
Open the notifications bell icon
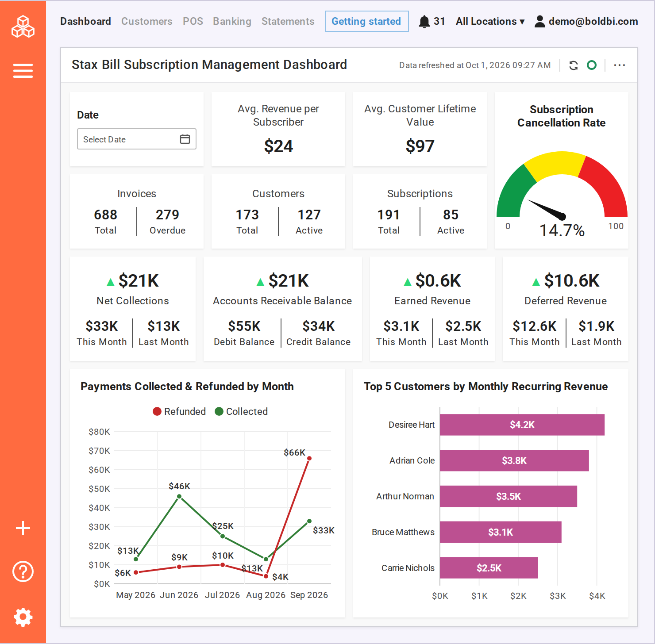click(424, 21)
